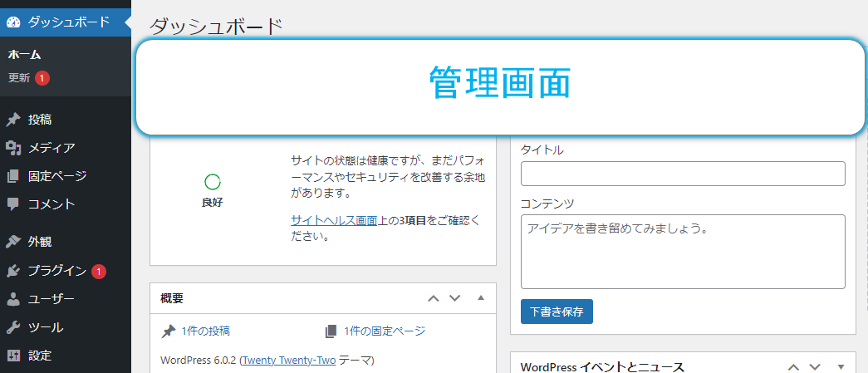868x373 pixels.
Task: Click the pushpin icon next to 1件の投稿
Action: tap(169, 331)
